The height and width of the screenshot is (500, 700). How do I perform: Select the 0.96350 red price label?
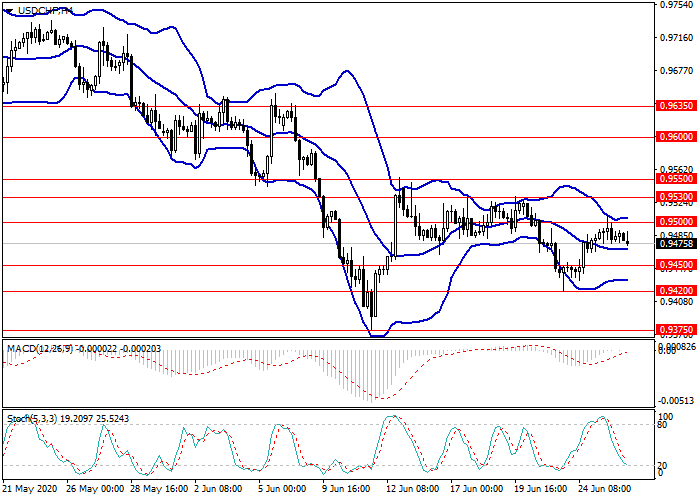[675, 105]
